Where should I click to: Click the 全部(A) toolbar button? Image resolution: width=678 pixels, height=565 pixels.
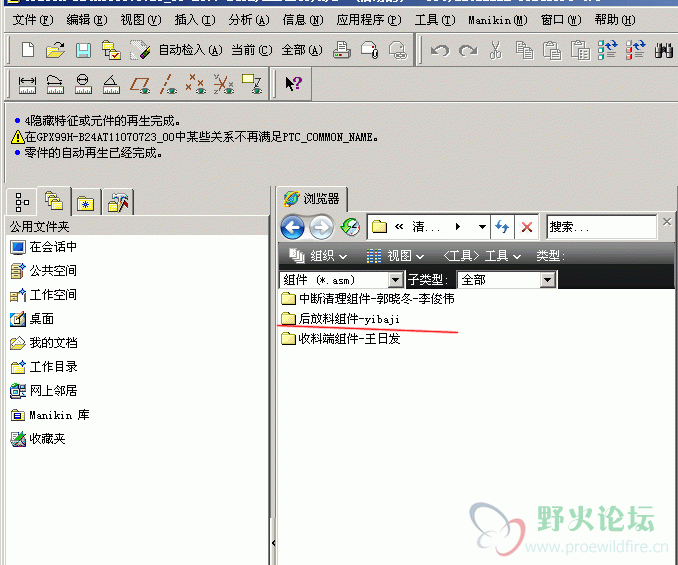click(x=302, y=50)
